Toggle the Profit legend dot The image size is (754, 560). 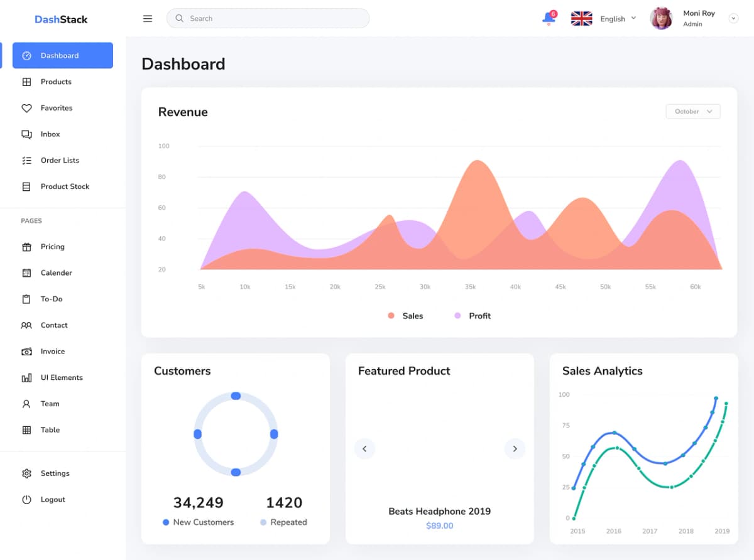pos(457,316)
